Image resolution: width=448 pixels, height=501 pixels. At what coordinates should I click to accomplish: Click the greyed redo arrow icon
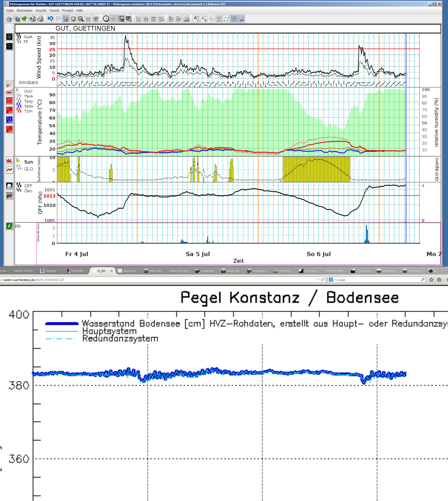point(58,19)
